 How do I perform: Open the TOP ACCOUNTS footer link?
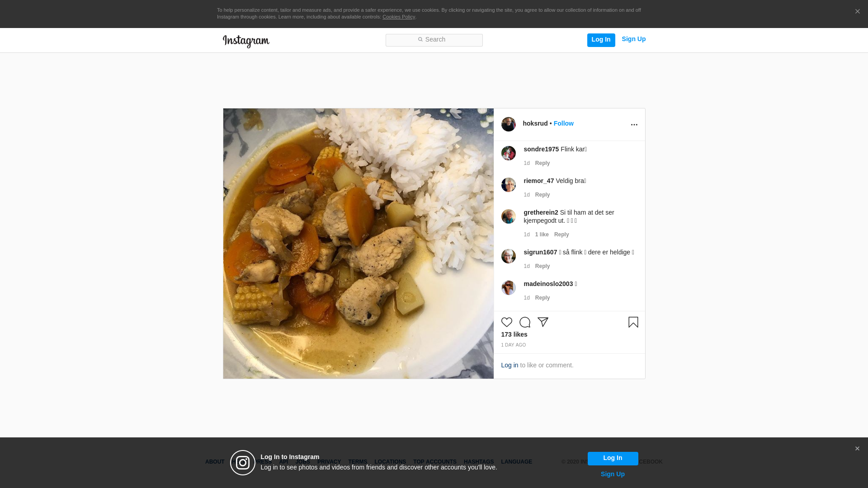click(435, 462)
